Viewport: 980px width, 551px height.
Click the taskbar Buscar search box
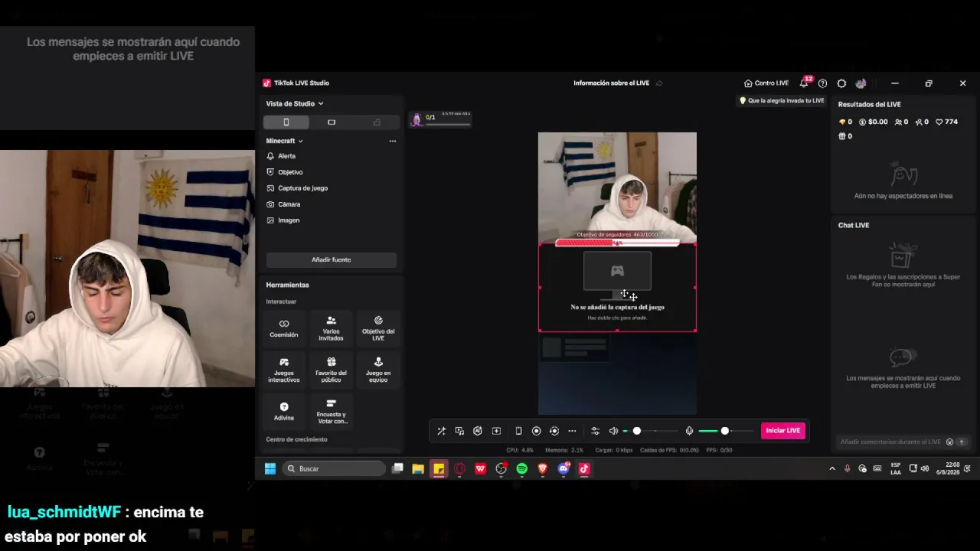tap(335, 469)
